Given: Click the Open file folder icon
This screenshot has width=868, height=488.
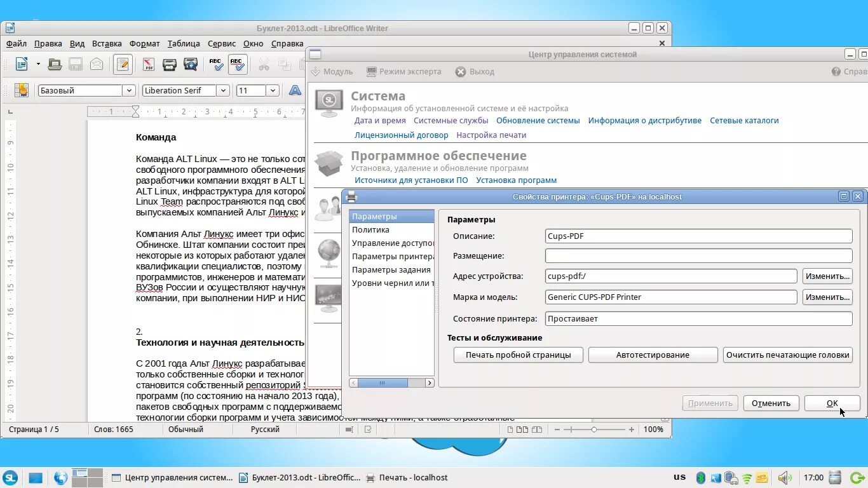Looking at the screenshot, I should [55, 64].
